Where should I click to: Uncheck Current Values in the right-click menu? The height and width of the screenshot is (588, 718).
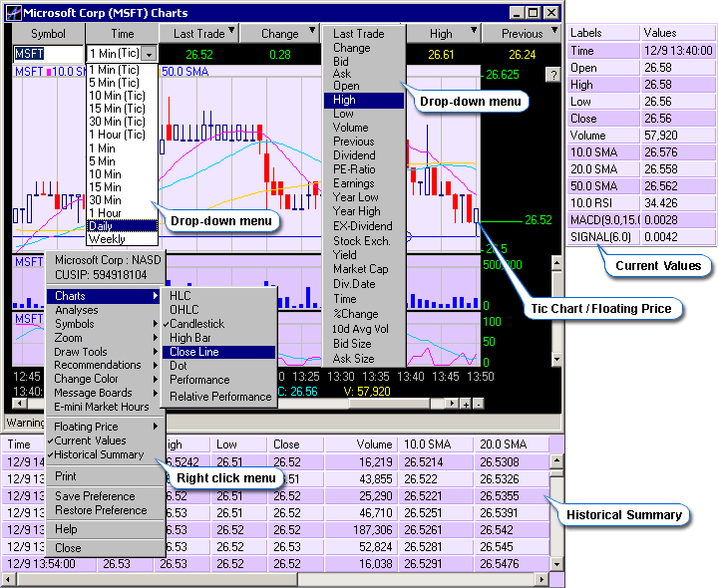click(90, 441)
